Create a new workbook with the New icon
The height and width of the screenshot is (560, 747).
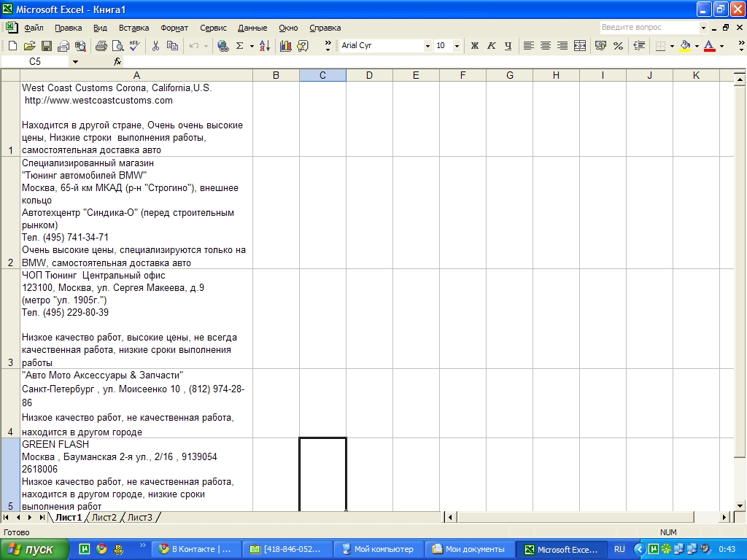point(12,46)
